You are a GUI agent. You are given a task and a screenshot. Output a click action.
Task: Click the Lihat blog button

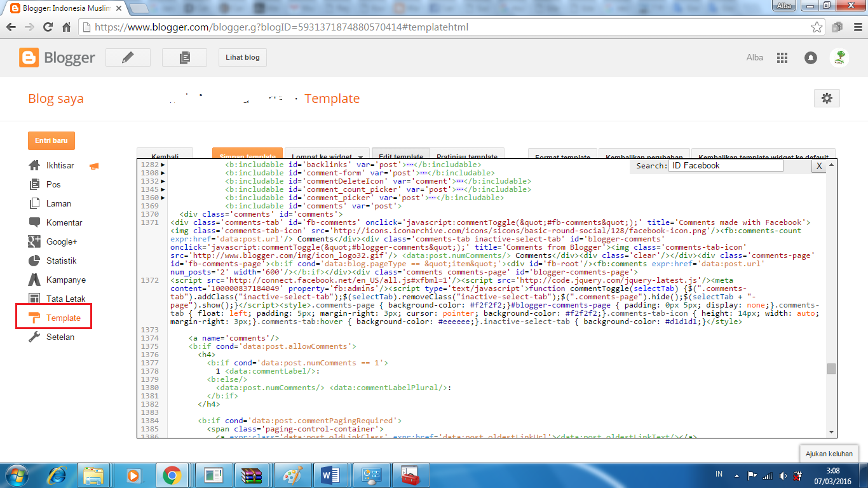pos(243,57)
